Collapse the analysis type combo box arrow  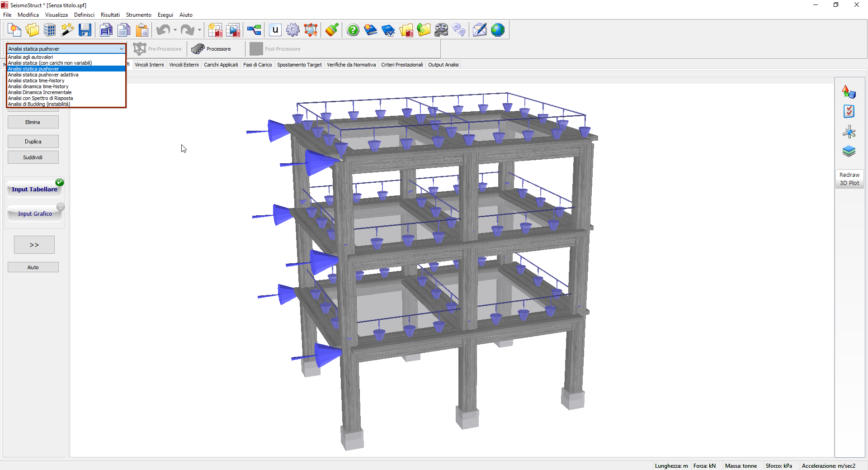point(121,49)
